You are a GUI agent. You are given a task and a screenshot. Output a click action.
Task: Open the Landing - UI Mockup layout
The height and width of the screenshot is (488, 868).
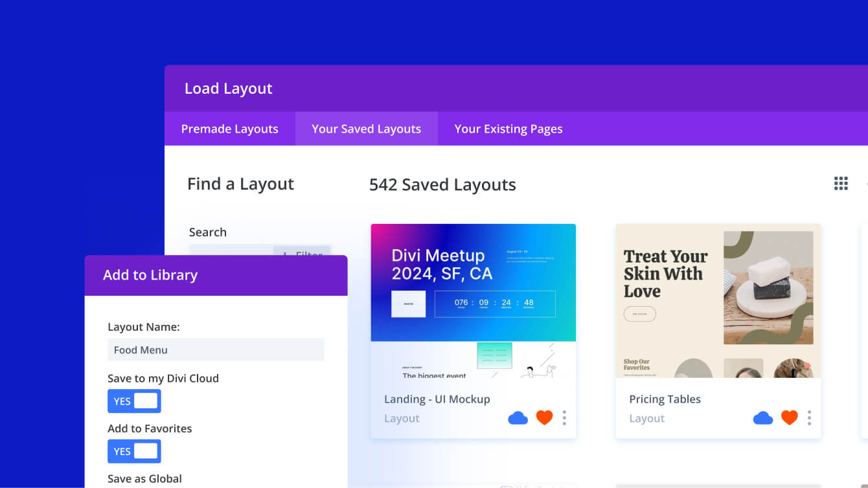(x=437, y=399)
